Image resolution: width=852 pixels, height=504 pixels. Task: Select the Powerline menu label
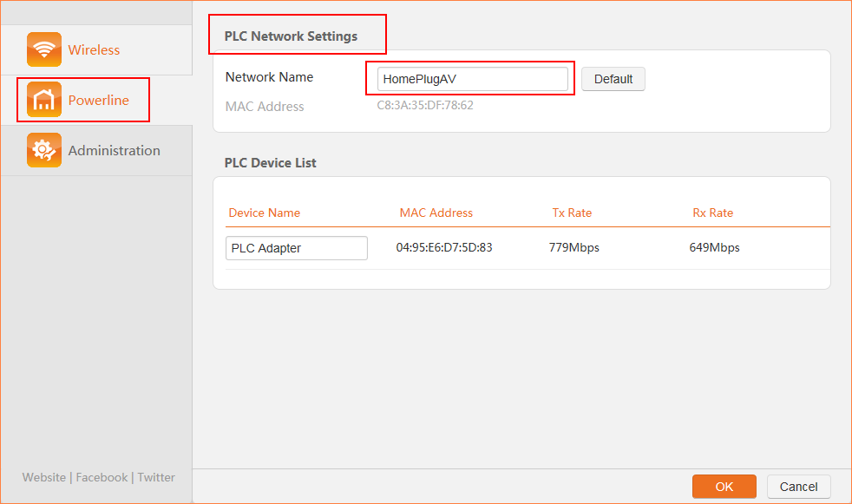(98, 101)
